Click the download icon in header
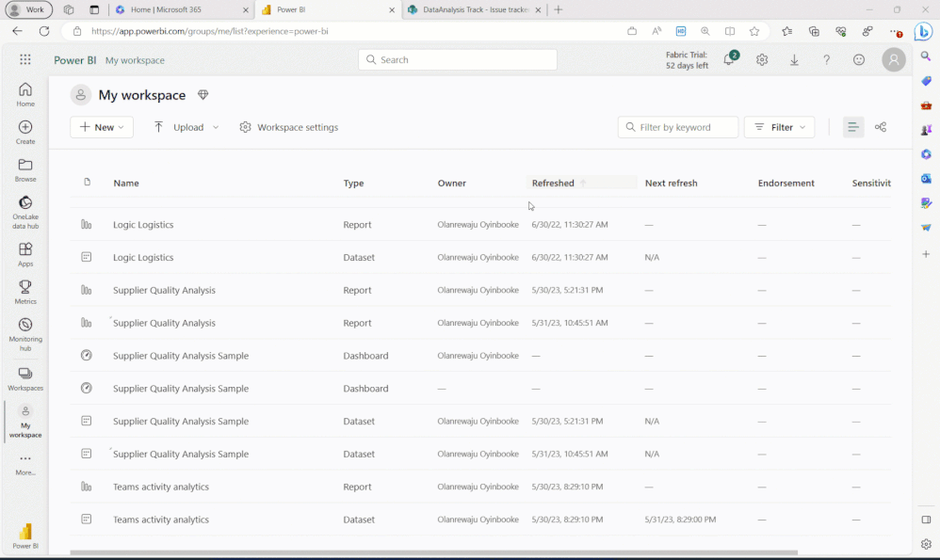 click(x=794, y=59)
